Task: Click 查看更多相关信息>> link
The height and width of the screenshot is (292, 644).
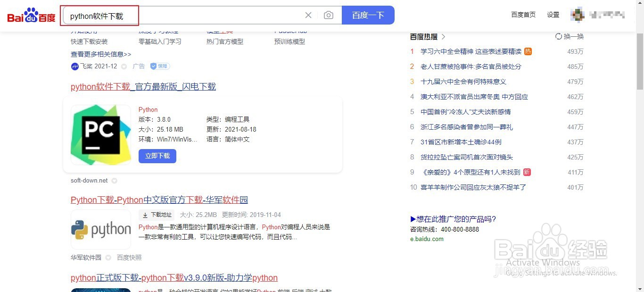Action: tap(101, 54)
